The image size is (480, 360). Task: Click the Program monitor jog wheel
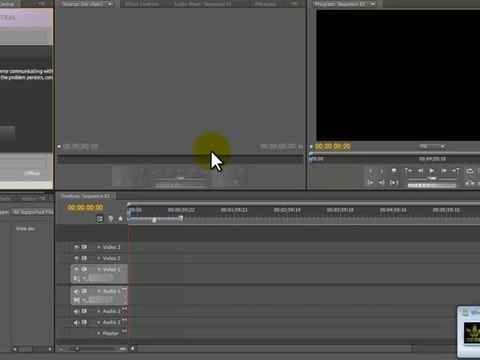click(x=432, y=185)
